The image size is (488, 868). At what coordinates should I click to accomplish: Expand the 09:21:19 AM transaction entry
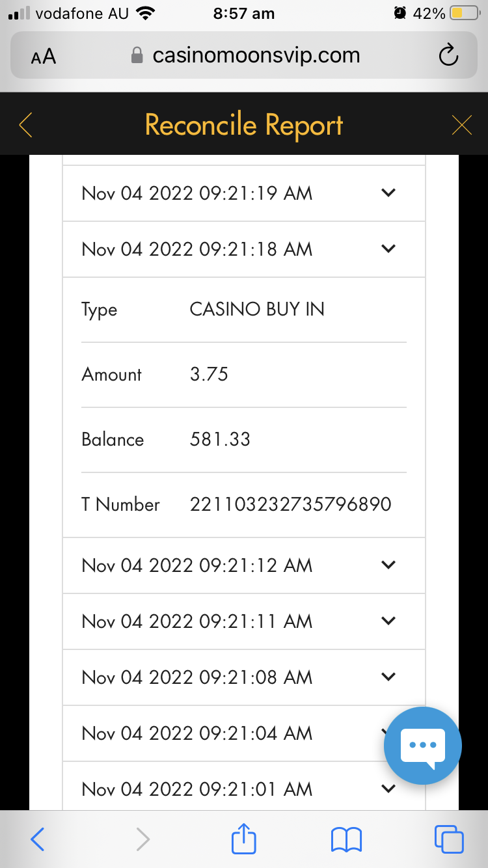pyautogui.click(x=388, y=193)
